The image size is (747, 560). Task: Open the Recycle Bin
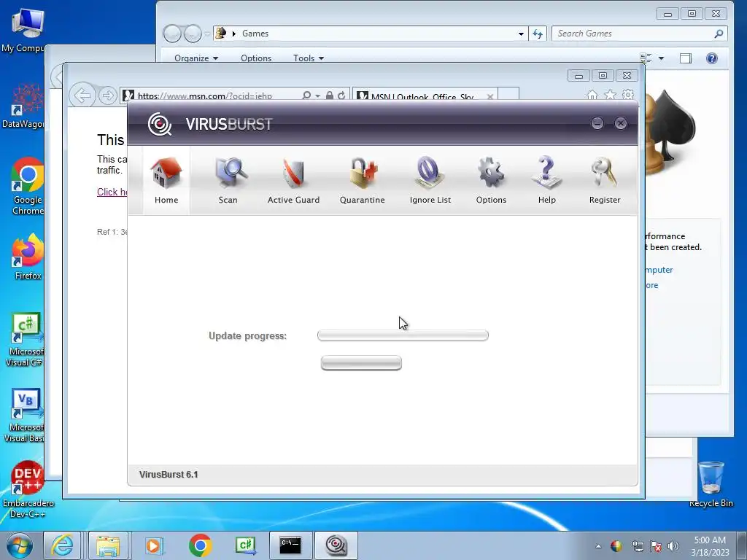[x=711, y=484]
